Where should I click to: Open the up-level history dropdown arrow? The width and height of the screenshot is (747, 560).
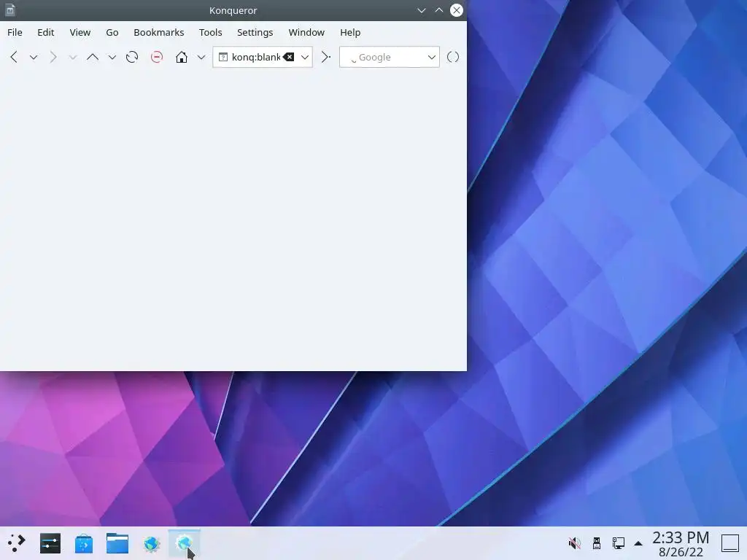tap(112, 58)
